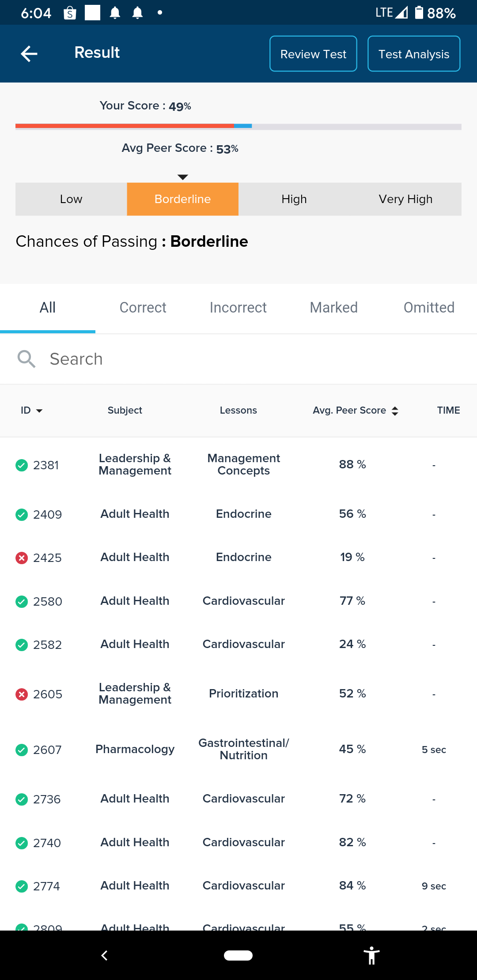The width and height of the screenshot is (477, 980).
Task: Switch to the Incorrect tab
Action: pos(238,308)
